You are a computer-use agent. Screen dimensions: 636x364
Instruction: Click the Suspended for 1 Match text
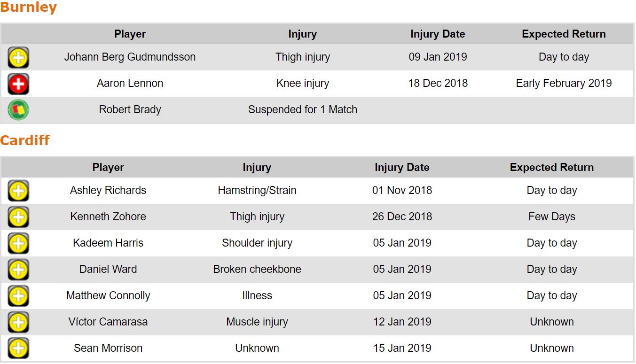pos(302,110)
